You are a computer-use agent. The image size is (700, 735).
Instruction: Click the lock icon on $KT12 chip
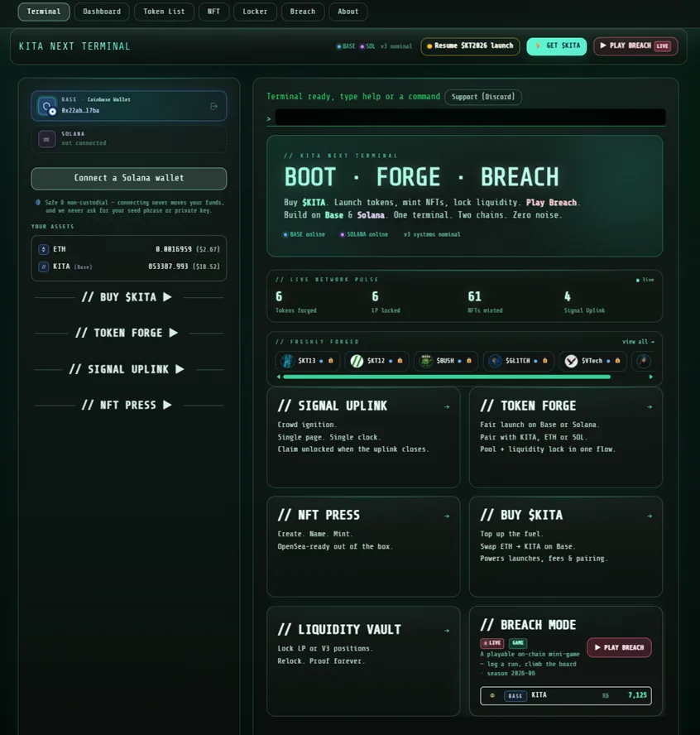point(400,361)
